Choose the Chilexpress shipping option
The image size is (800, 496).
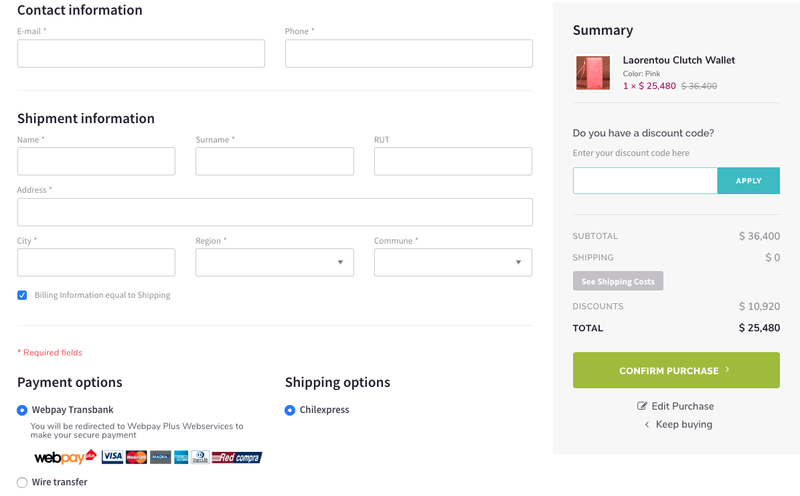290,410
